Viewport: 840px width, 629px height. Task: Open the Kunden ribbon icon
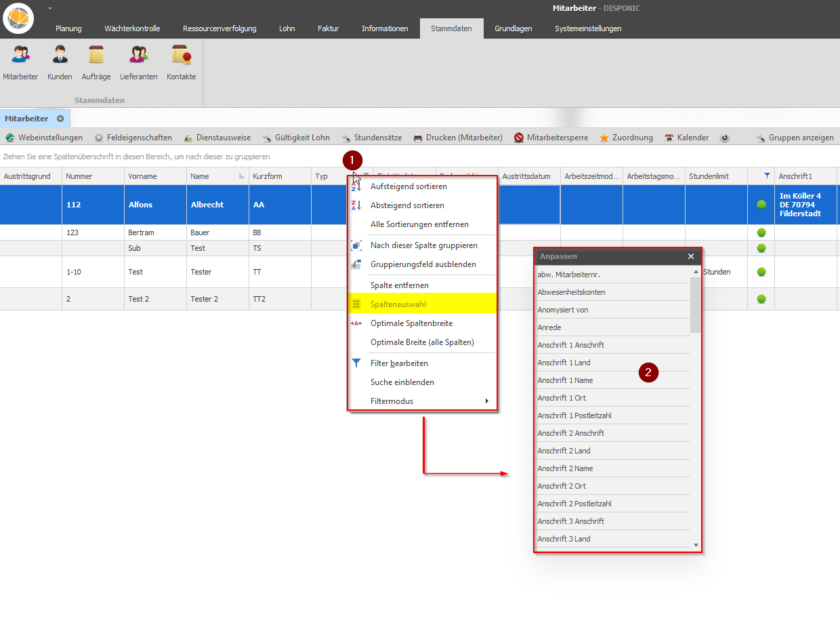coord(60,62)
